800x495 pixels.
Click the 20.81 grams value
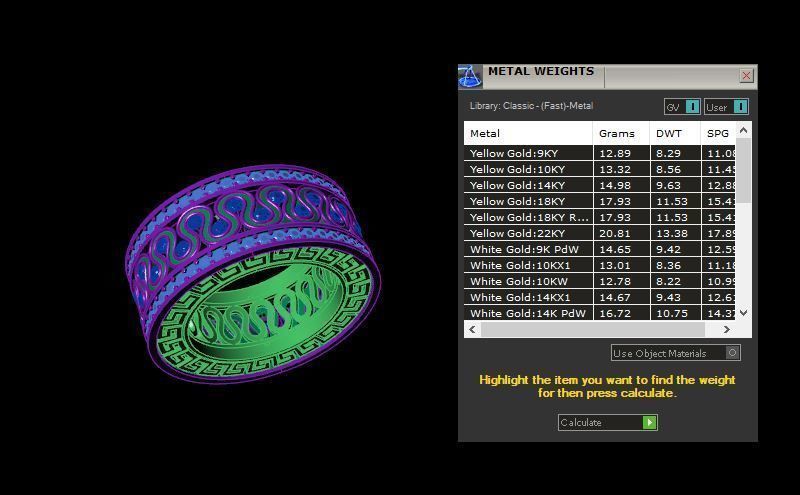615,233
